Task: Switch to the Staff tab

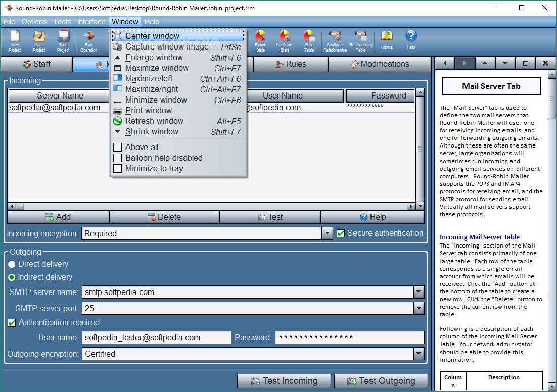Action: pyautogui.click(x=36, y=64)
